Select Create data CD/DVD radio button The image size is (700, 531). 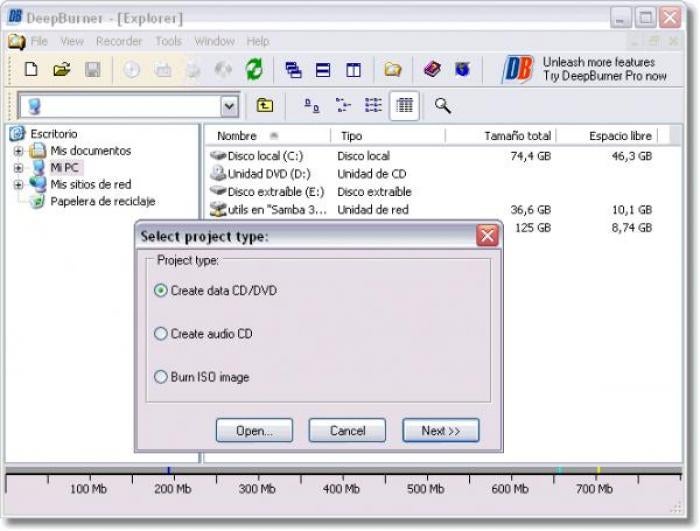161,291
